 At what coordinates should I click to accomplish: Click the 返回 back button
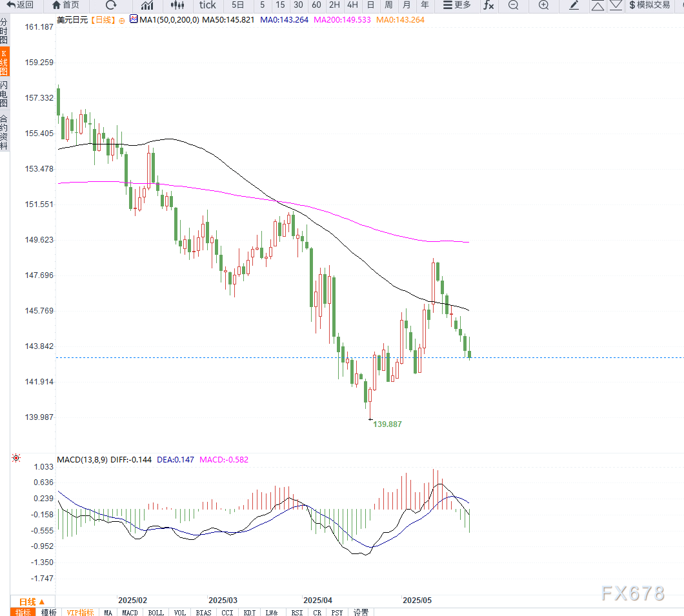[20, 5]
